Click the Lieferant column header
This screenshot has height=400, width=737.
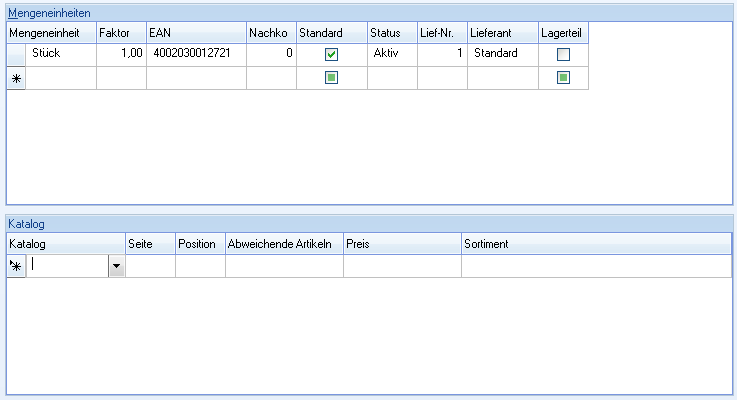pyautogui.click(x=502, y=33)
